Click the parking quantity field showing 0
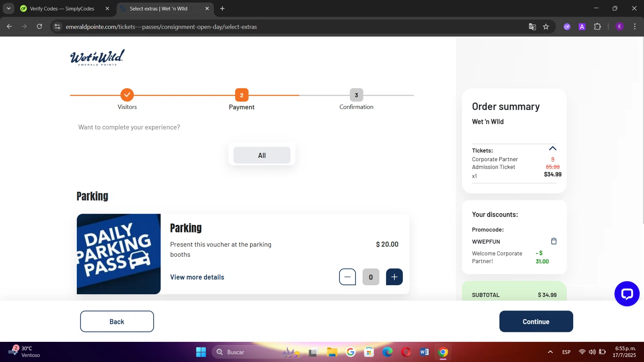644x362 pixels. [371, 277]
